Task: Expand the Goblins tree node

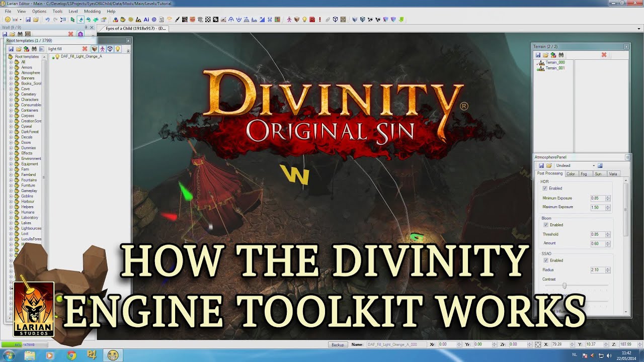Action: (11, 196)
